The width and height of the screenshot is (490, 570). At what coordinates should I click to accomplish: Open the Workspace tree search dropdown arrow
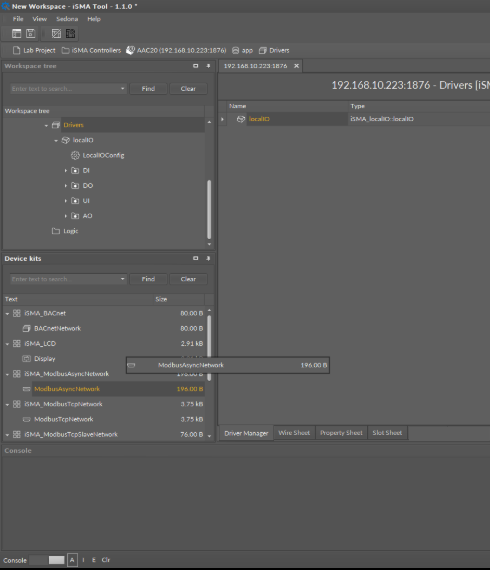click(x=122, y=88)
